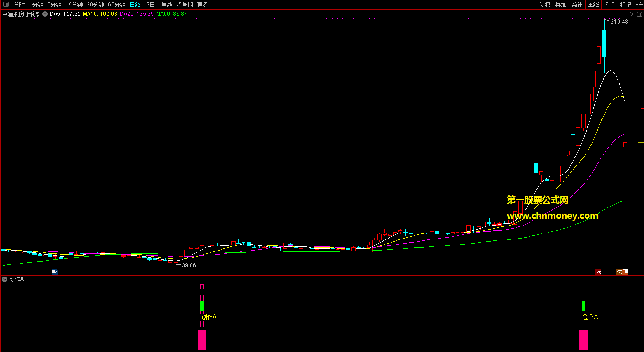This screenshot has height=352, width=644.
Task: Select the 日线 daily period tab
Action: point(135,5)
